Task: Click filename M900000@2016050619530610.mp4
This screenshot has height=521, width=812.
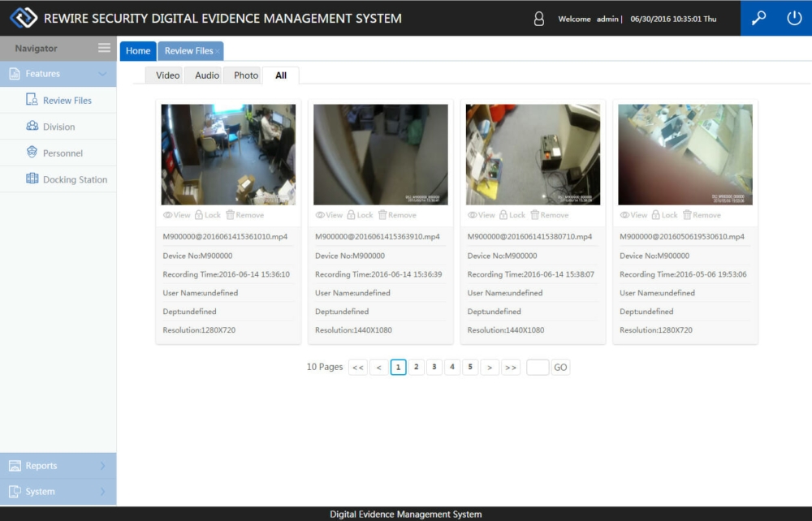Action: coord(682,236)
